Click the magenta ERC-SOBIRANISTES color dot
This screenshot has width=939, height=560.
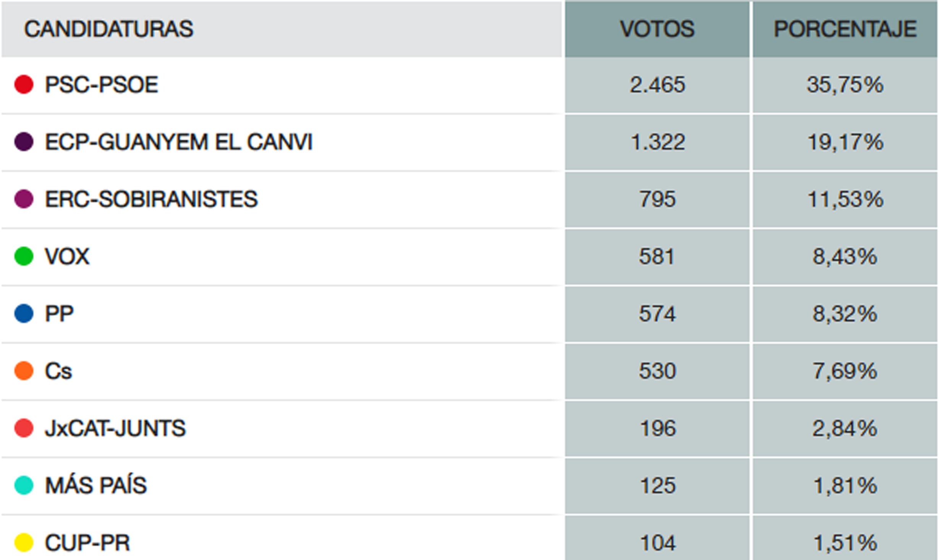pyautogui.click(x=24, y=199)
